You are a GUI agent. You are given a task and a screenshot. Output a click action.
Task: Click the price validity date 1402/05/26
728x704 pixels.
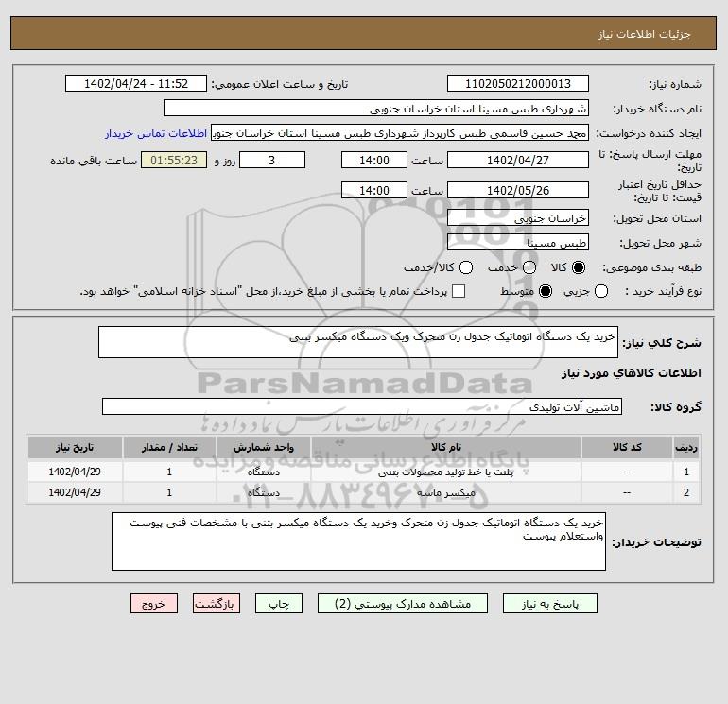coord(518,190)
